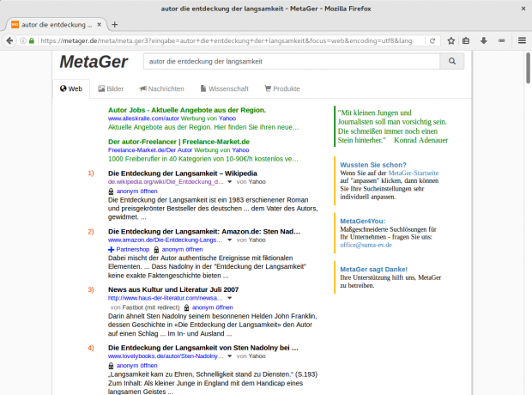Click the vertical page scrollbar thumb

[x=529, y=68]
